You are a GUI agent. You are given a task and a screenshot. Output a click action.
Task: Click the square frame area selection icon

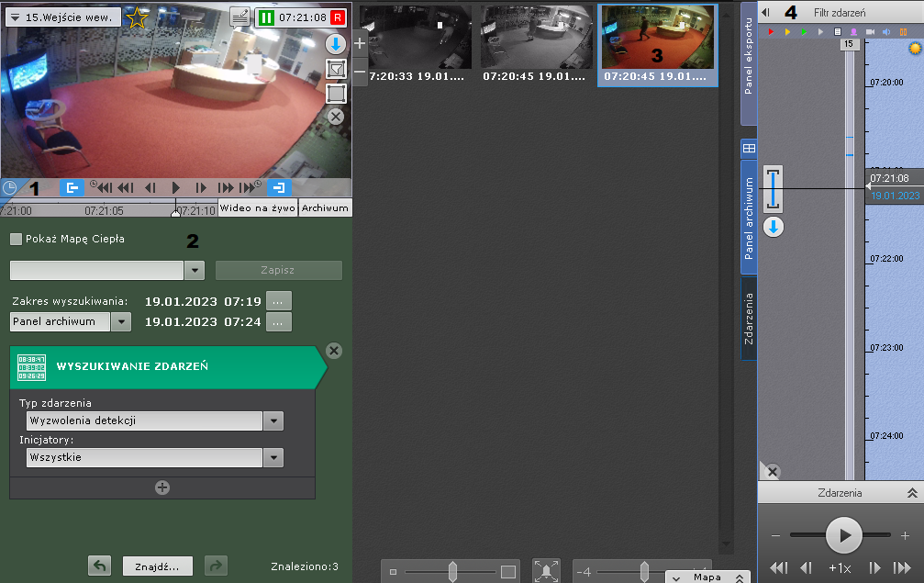click(336, 93)
